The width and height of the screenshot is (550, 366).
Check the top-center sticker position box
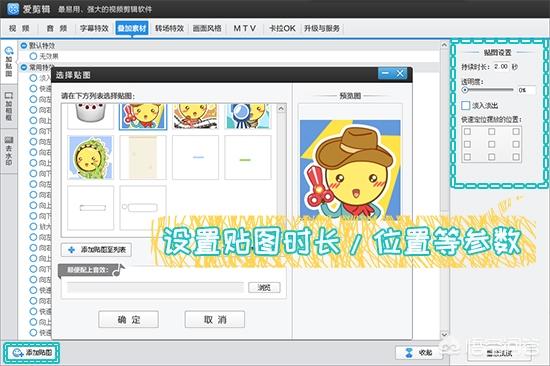coord(491,132)
